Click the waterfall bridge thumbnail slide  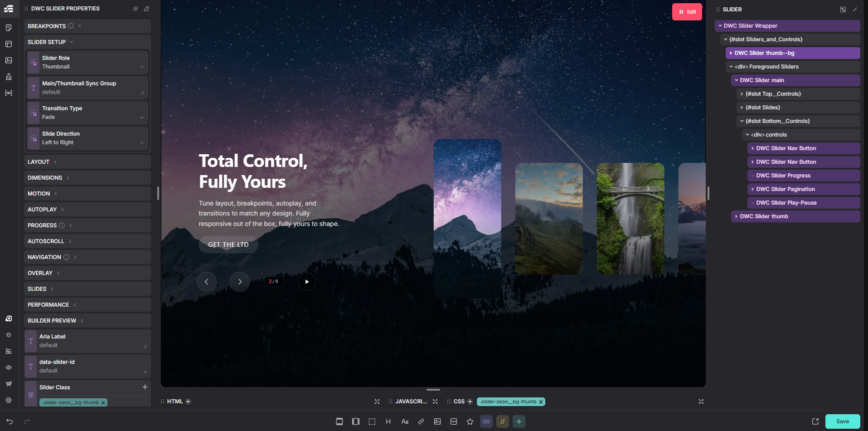(630, 219)
